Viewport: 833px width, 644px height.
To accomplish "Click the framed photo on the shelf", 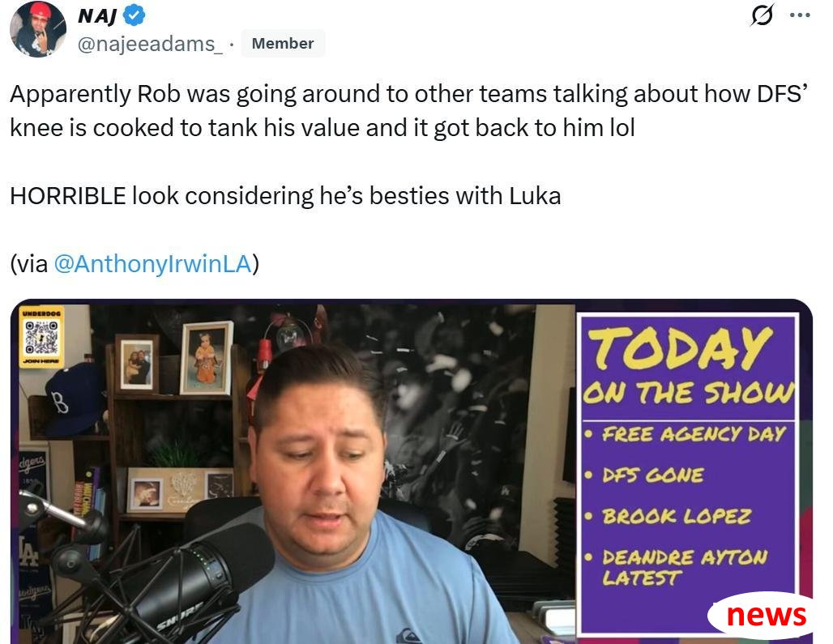I will pos(206,357).
